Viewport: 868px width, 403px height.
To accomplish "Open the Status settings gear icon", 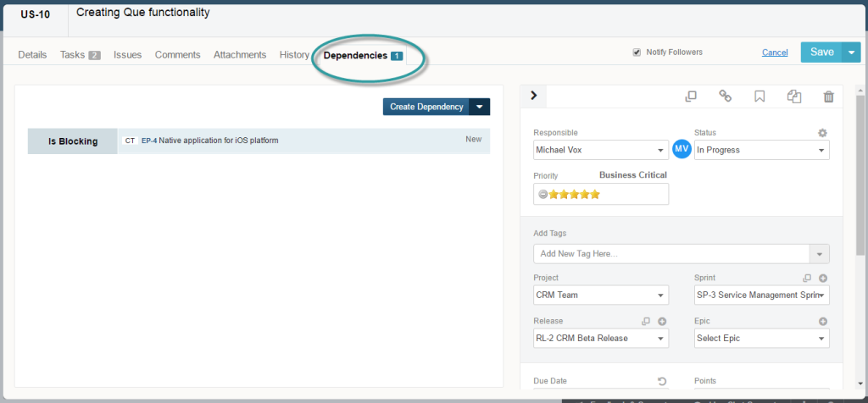I will tap(822, 133).
